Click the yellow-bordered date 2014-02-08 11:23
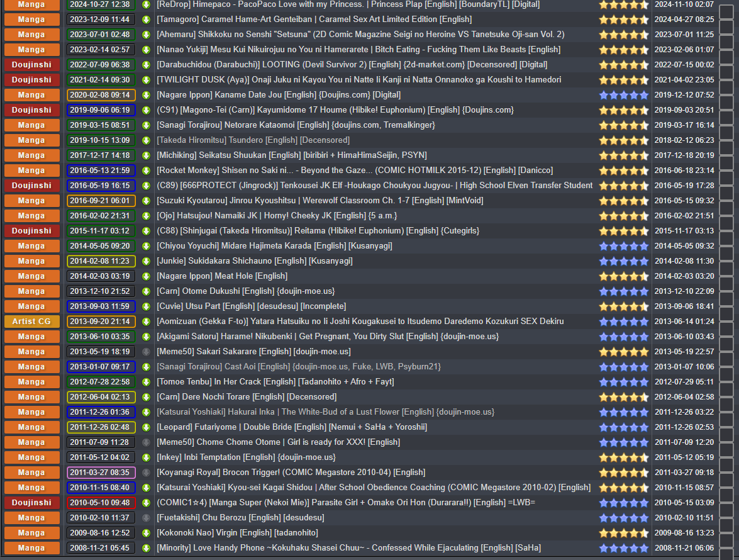 (x=101, y=261)
